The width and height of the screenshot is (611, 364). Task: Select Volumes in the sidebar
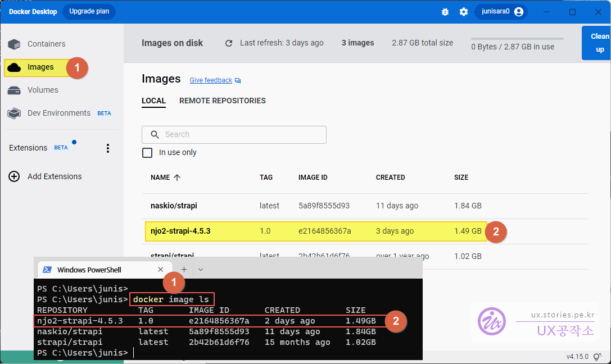pyautogui.click(x=43, y=90)
